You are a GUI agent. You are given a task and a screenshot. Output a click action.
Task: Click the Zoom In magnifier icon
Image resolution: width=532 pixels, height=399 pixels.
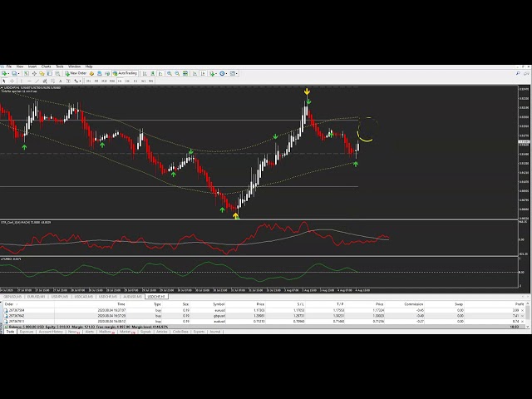[169, 73]
